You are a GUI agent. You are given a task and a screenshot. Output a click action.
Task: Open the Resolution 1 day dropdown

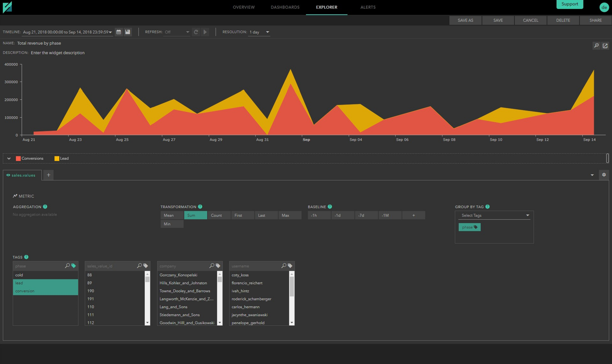coord(259,32)
